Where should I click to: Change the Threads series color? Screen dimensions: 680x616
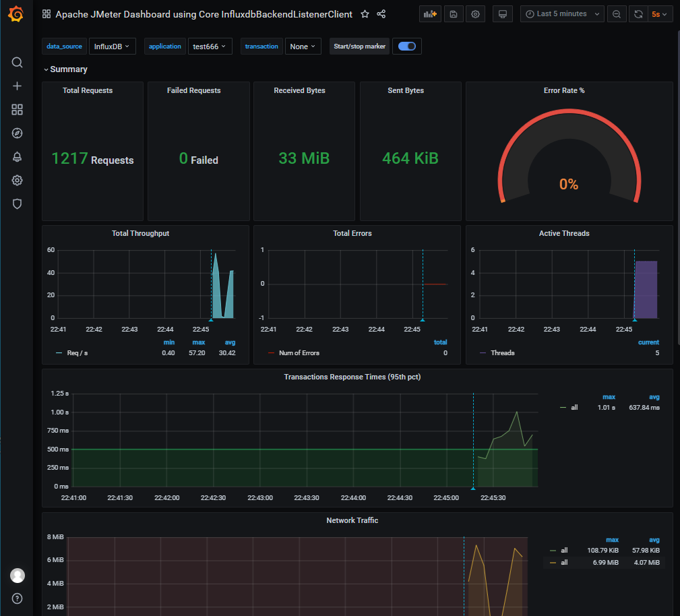click(483, 353)
